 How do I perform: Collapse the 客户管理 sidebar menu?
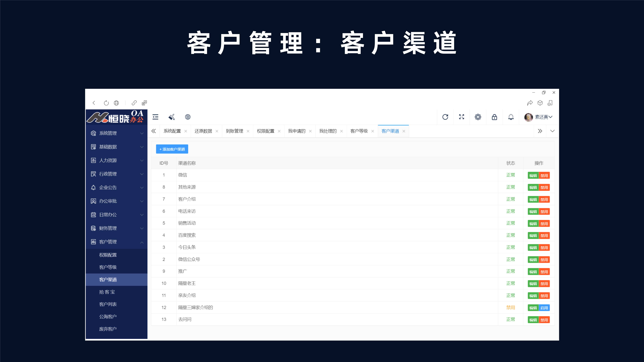pyautogui.click(x=116, y=242)
